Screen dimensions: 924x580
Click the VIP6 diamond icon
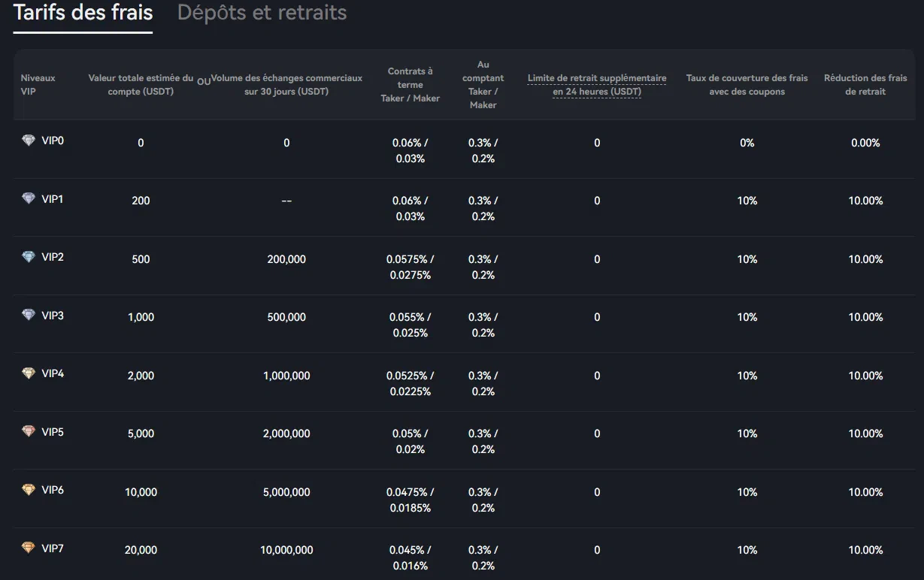[x=29, y=490]
